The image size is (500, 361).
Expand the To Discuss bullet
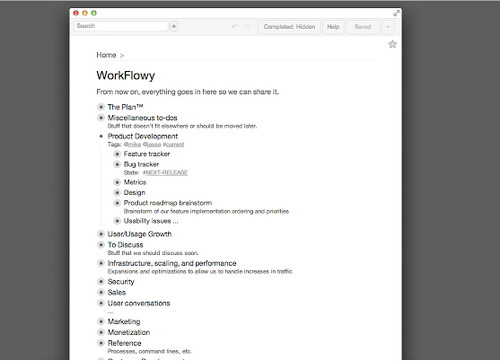pos(101,245)
